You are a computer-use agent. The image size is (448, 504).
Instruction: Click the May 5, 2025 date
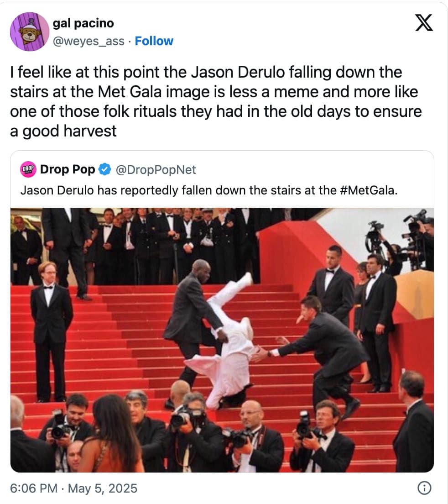(x=103, y=488)
